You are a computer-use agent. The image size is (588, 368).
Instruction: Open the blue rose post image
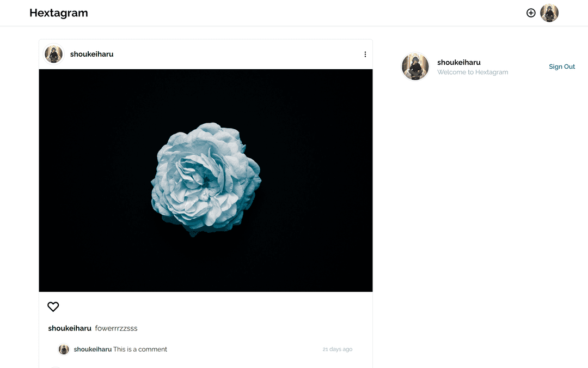206,179
